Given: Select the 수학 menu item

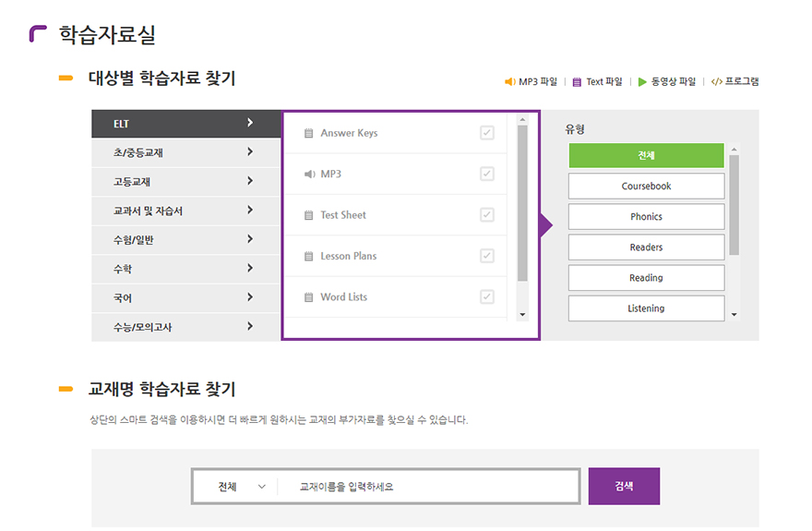Looking at the screenshot, I should [x=185, y=269].
